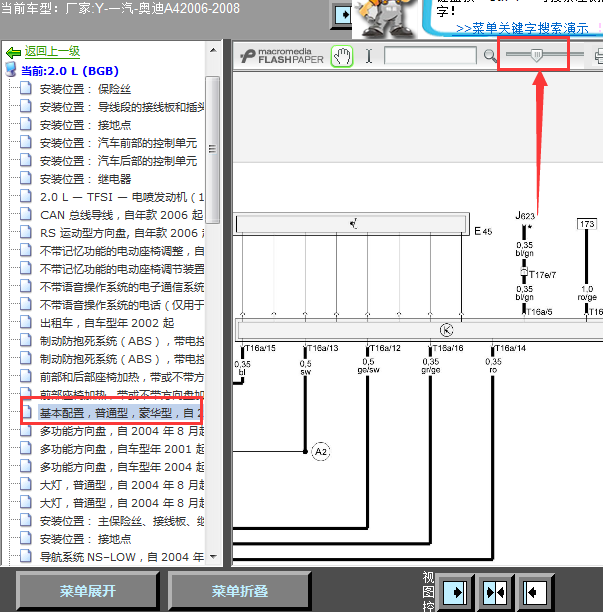This screenshot has width=603, height=612.
Task: Open RS 运动型方向盘 entry
Action: click(122, 233)
